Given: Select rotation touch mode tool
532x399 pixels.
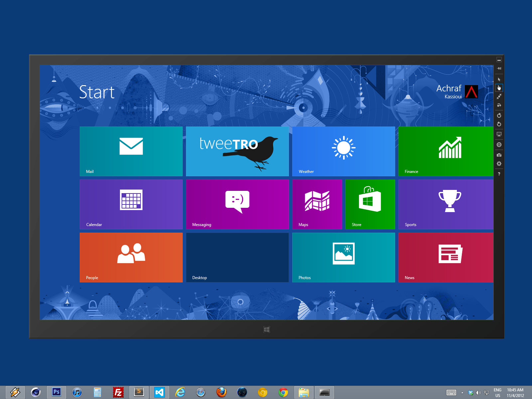Looking at the screenshot, I should click(x=499, y=105).
